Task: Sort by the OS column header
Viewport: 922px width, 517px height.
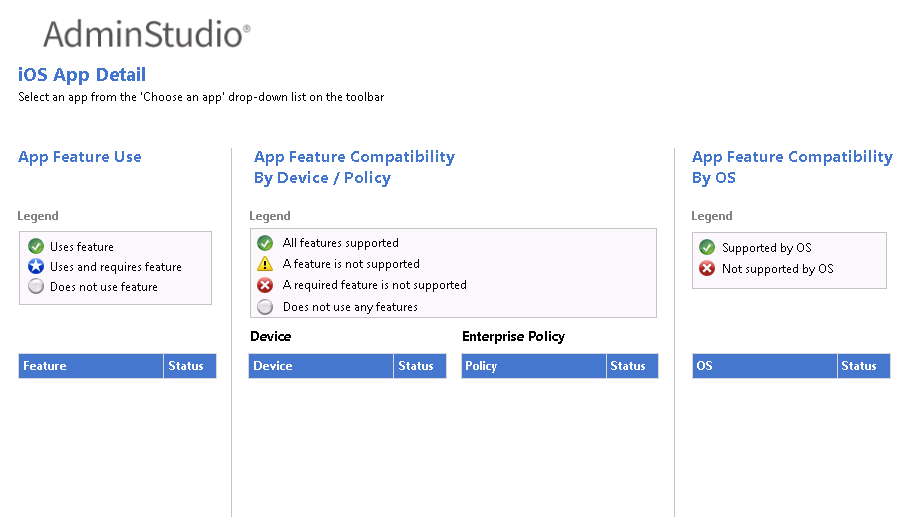Action: click(764, 366)
